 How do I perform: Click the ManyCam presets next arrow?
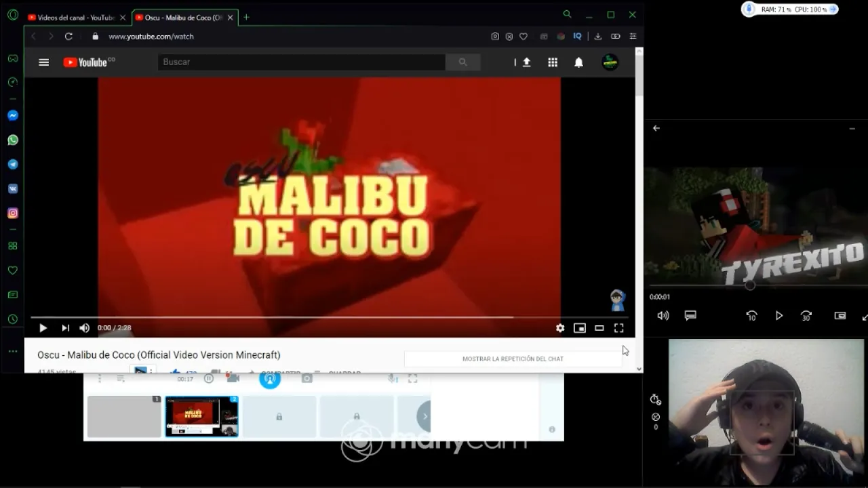click(x=424, y=417)
